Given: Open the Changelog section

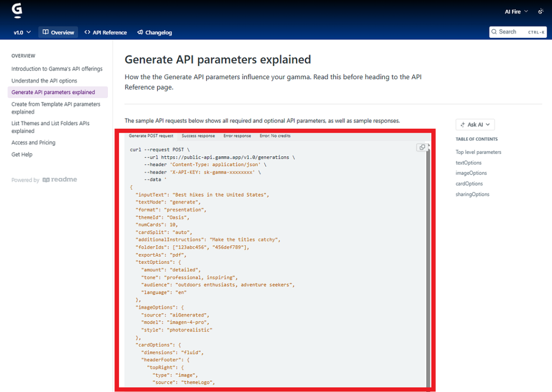Looking at the screenshot, I should pyautogui.click(x=155, y=32).
